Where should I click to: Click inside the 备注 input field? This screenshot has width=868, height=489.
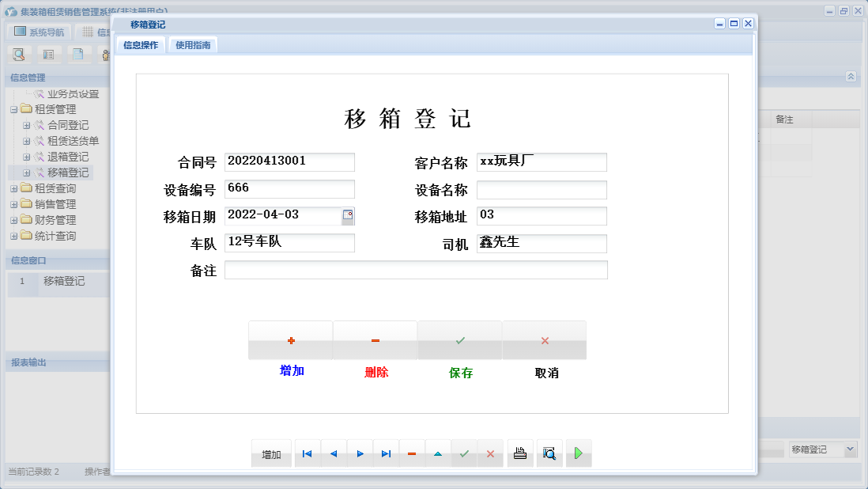(x=417, y=270)
